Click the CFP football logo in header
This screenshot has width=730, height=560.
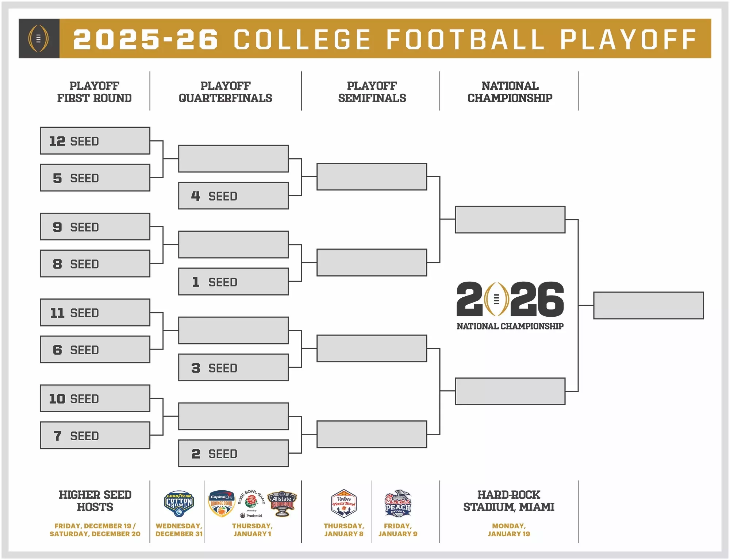pos(38,38)
